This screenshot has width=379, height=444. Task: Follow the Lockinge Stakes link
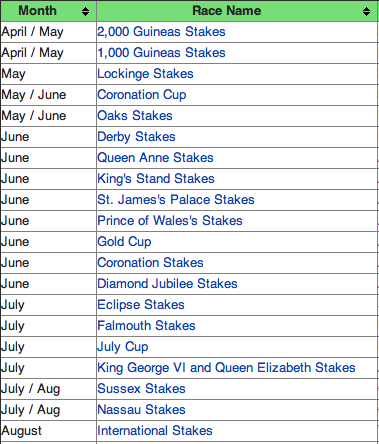[145, 74]
